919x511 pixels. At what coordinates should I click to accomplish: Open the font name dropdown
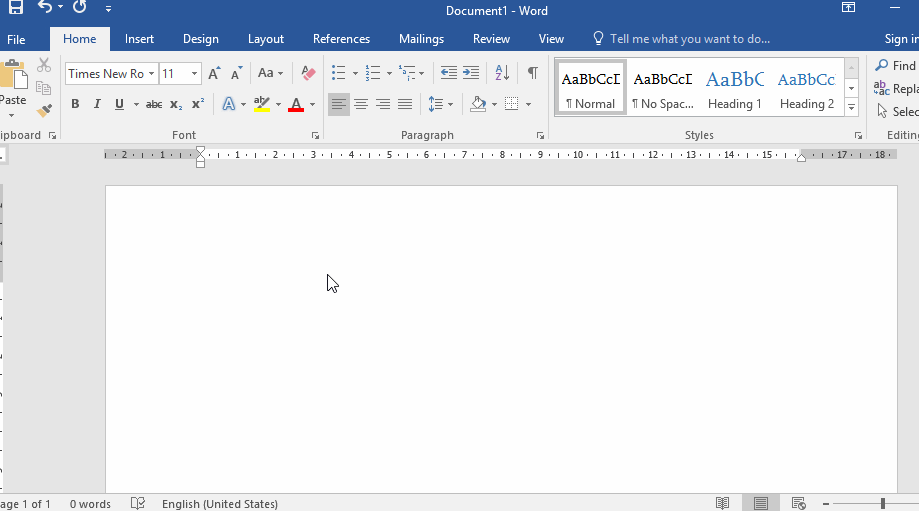tap(152, 74)
